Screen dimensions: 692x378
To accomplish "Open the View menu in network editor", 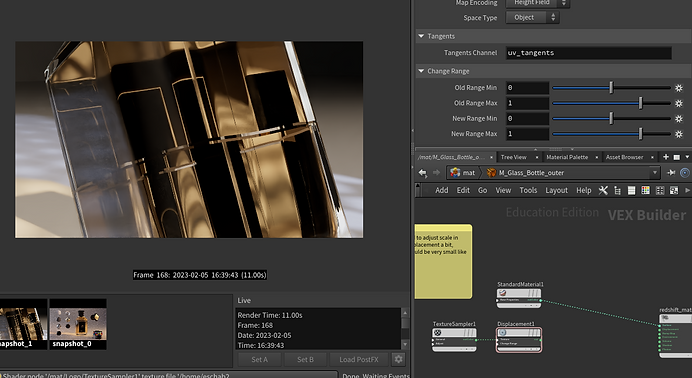I will point(503,190).
